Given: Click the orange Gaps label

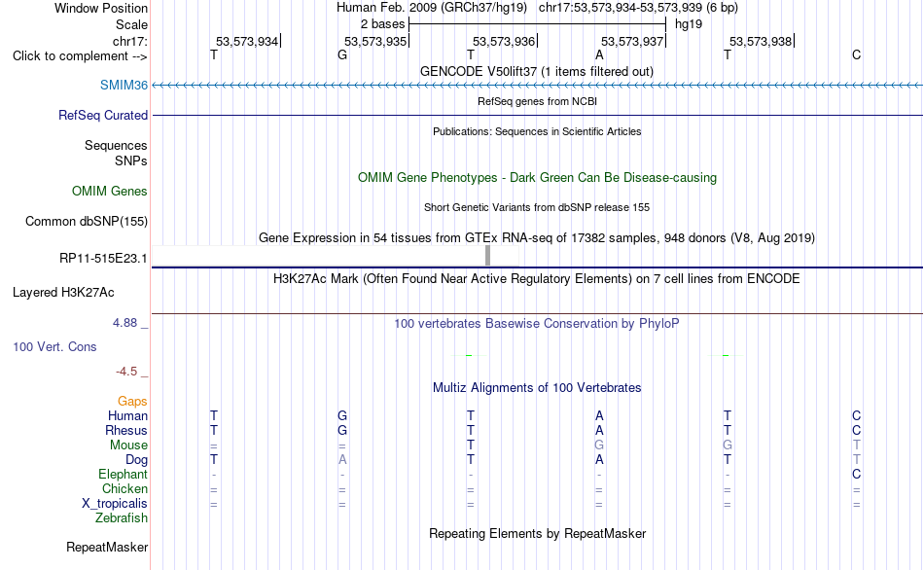Looking at the screenshot, I should point(132,401).
